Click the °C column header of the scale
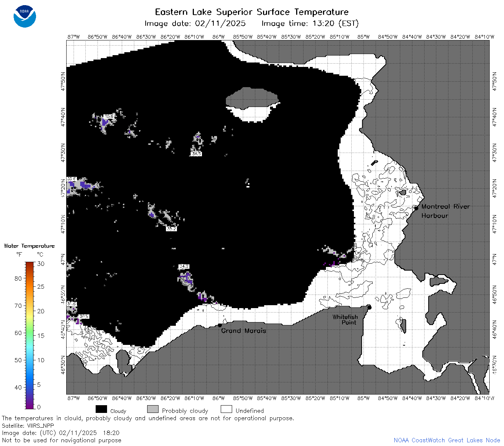Screen dimensions: 504x446 (40, 254)
